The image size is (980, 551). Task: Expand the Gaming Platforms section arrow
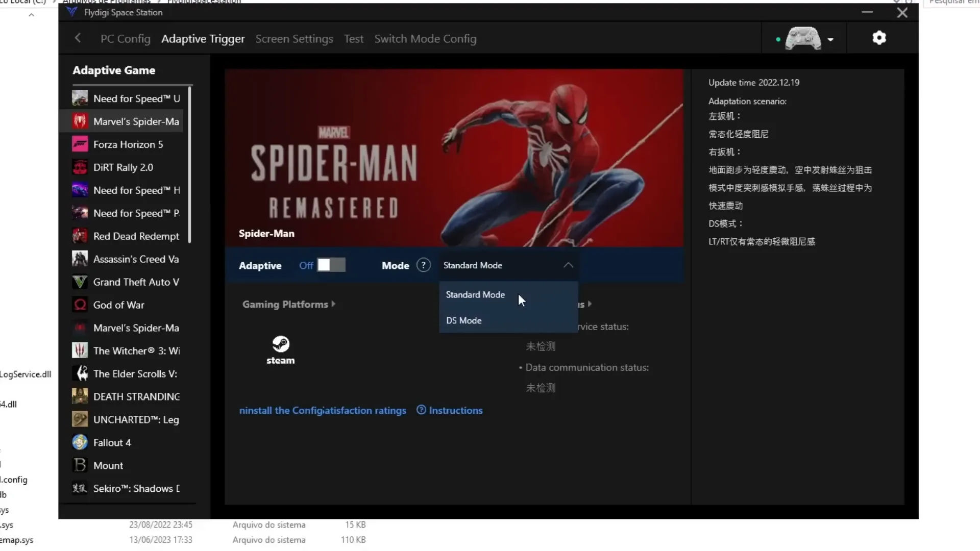click(x=333, y=304)
